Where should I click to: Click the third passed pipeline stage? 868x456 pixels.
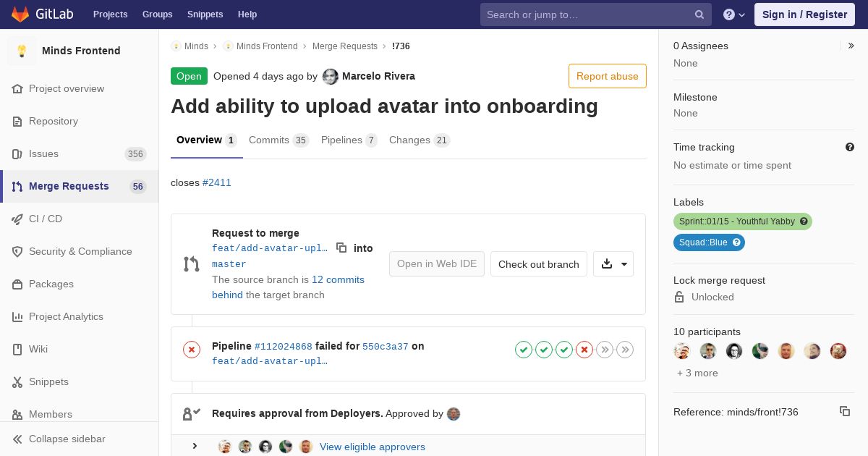point(564,350)
